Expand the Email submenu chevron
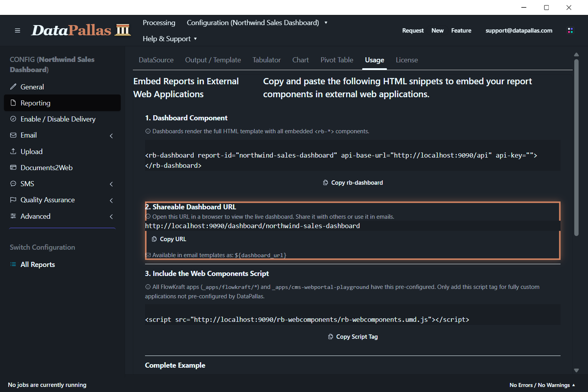 point(111,136)
